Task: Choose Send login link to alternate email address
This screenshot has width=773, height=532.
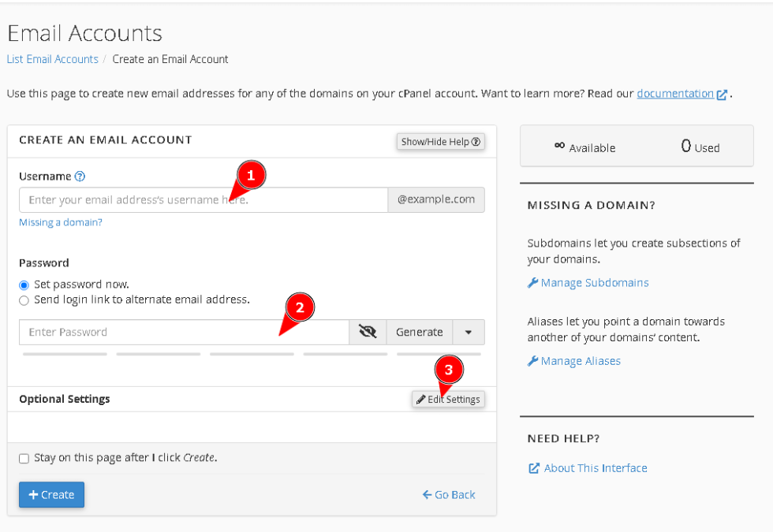Action: pyautogui.click(x=24, y=299)
